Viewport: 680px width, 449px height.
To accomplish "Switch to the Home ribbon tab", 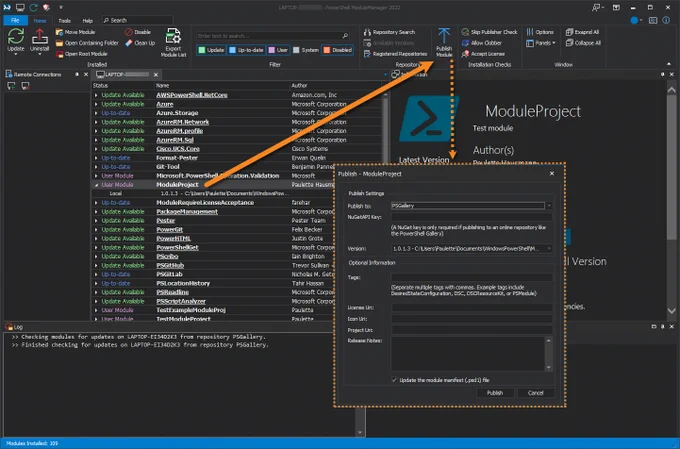I will tap(40, 20).
